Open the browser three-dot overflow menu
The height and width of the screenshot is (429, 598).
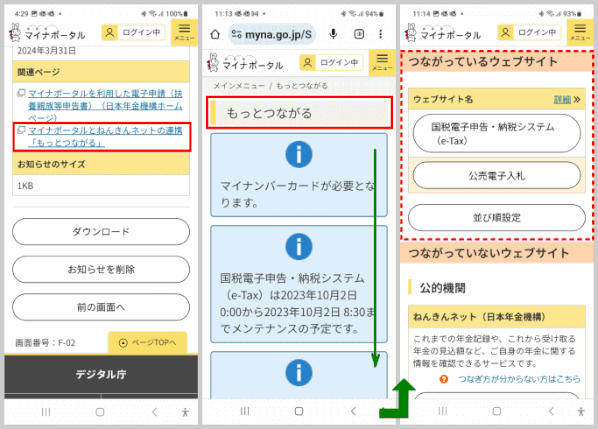pos(380,34)
